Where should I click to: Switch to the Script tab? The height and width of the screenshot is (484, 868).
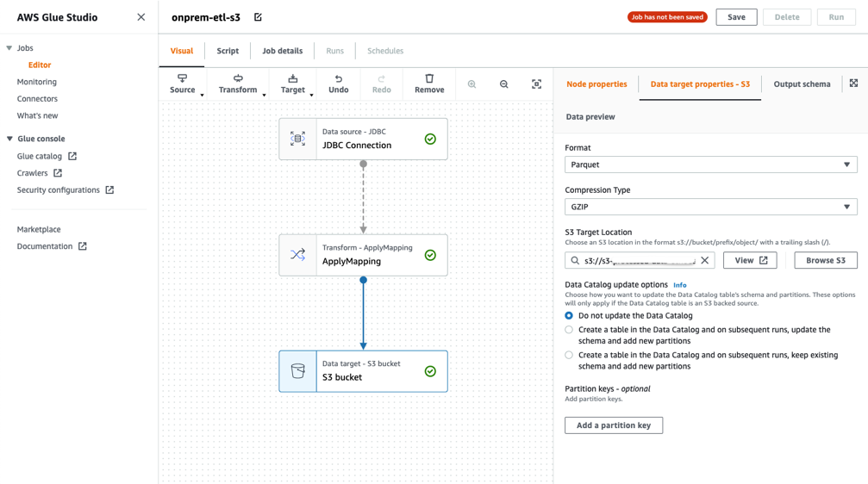click(x=228, y=51)
